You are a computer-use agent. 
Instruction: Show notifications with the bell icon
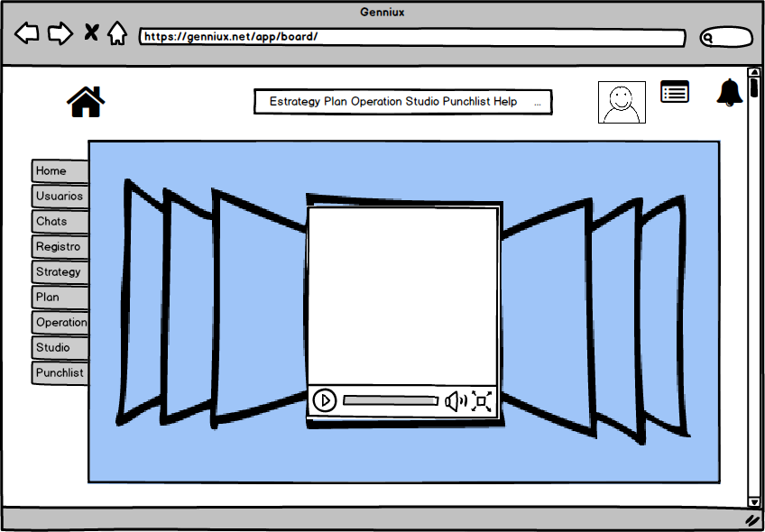click(730, 92)
